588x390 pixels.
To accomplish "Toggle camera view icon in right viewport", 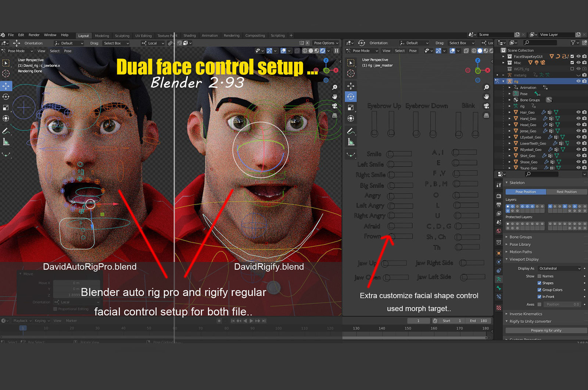I will [x=486, y=106].
